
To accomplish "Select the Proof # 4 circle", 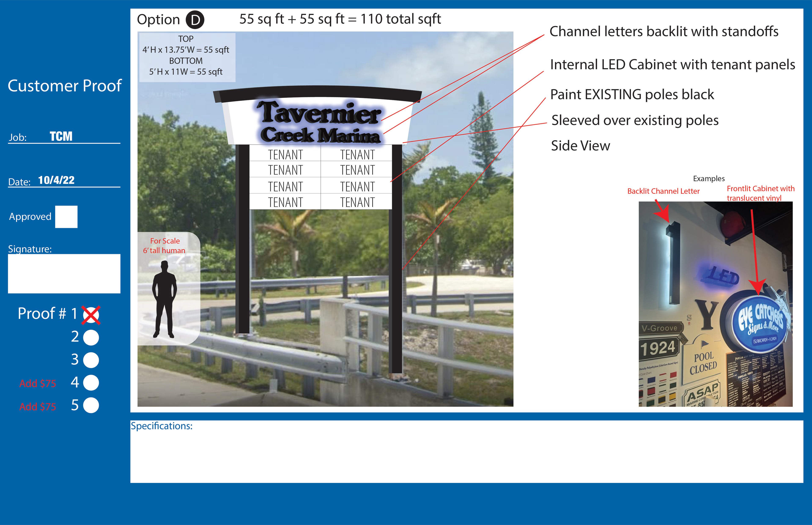I will tap(91, 382).
